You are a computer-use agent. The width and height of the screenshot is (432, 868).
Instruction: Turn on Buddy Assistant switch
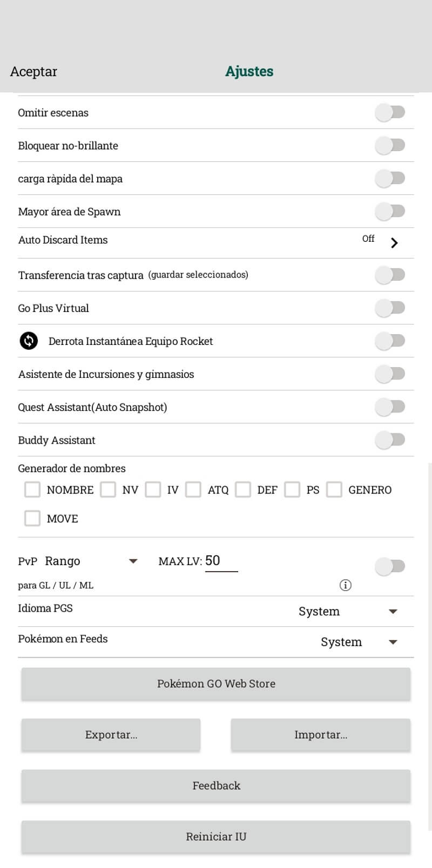pos(390,440)
